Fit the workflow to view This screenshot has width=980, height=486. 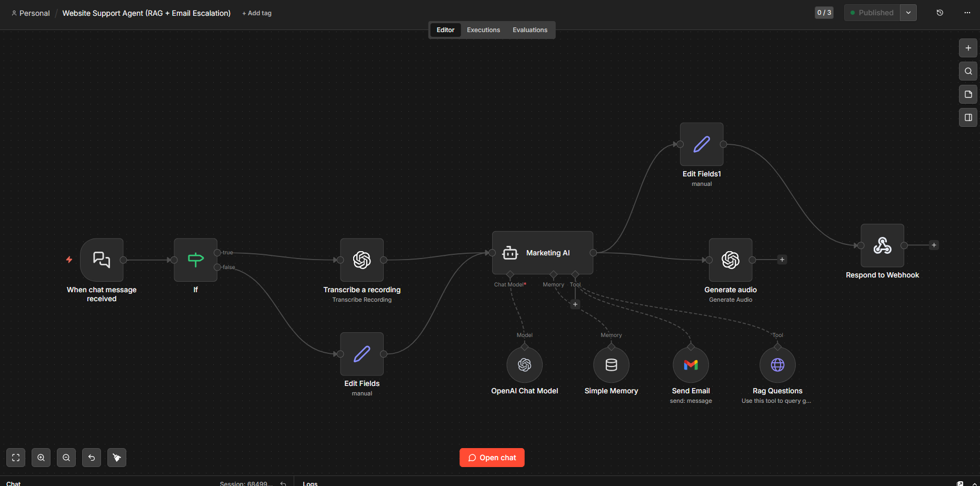click(16, 458)
